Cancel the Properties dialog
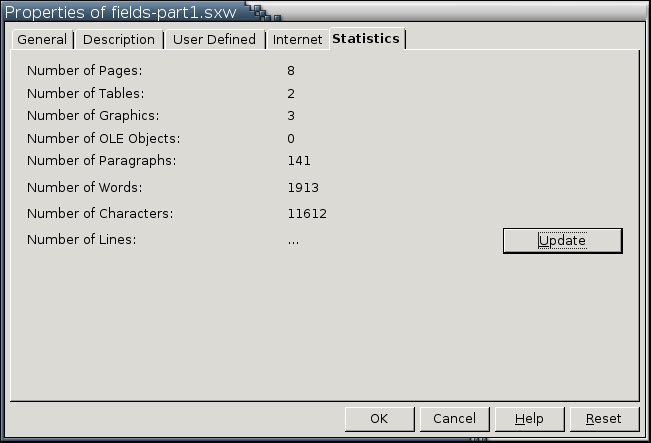Screen dimensions: 651x443 pos(454,419)
